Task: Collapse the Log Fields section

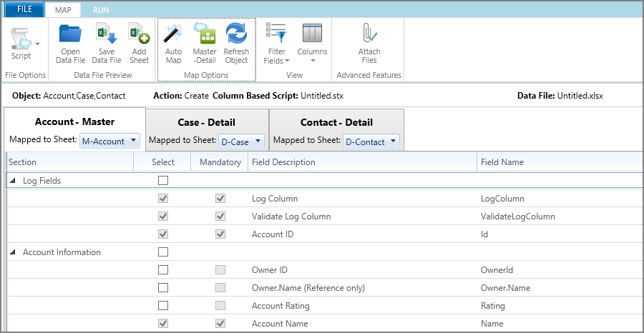Action: coord(13,181)
